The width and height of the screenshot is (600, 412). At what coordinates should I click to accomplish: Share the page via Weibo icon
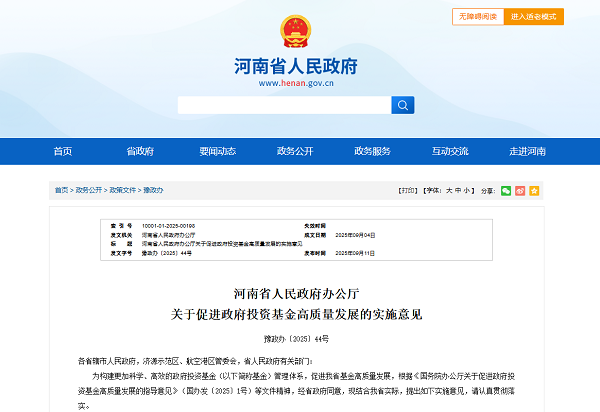coord(520,189)
